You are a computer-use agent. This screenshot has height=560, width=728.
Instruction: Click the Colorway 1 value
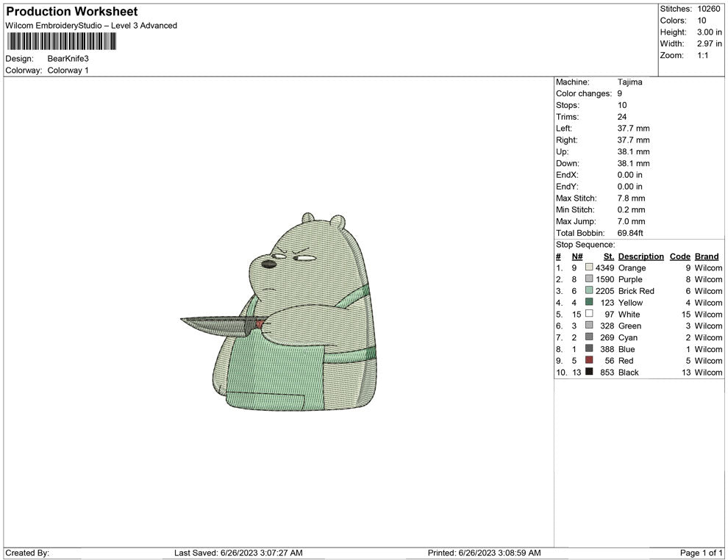tap(68, 71)
